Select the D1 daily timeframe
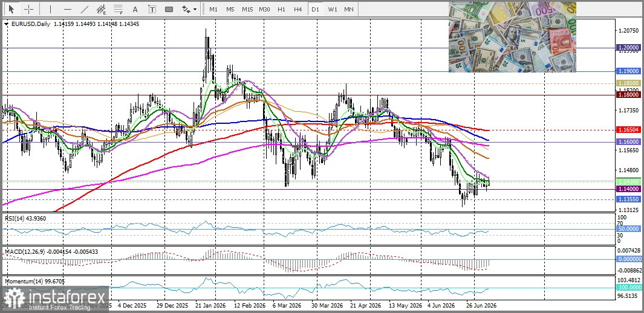Screen dimensions: 644x313 click(315, 9)
